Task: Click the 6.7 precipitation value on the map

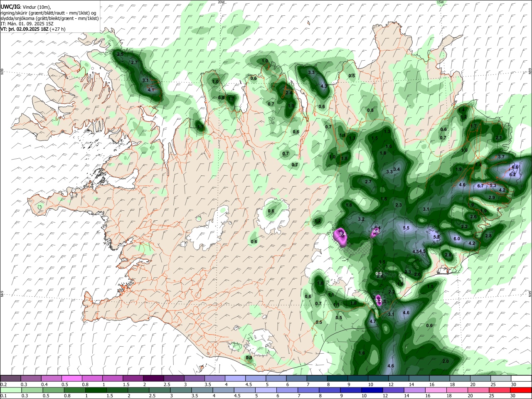Action: point(480,186)
